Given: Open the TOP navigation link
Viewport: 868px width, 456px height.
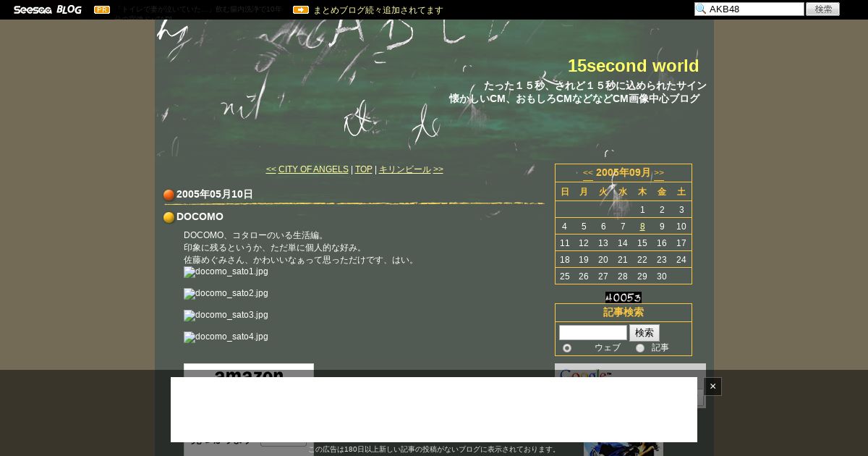Looking at the screenshot, I should click(364, 169).
